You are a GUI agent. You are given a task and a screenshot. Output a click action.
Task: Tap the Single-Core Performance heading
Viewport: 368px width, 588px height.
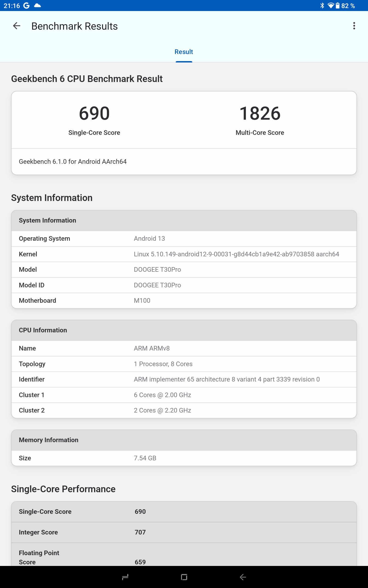pyautogui.click(x=63, y=489)
